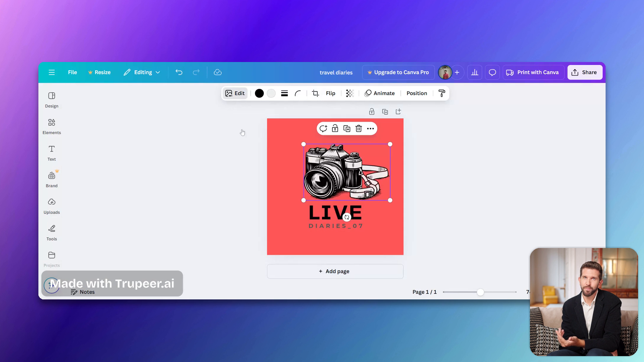
Task: Open border weight options
Action: click(284, 93)
